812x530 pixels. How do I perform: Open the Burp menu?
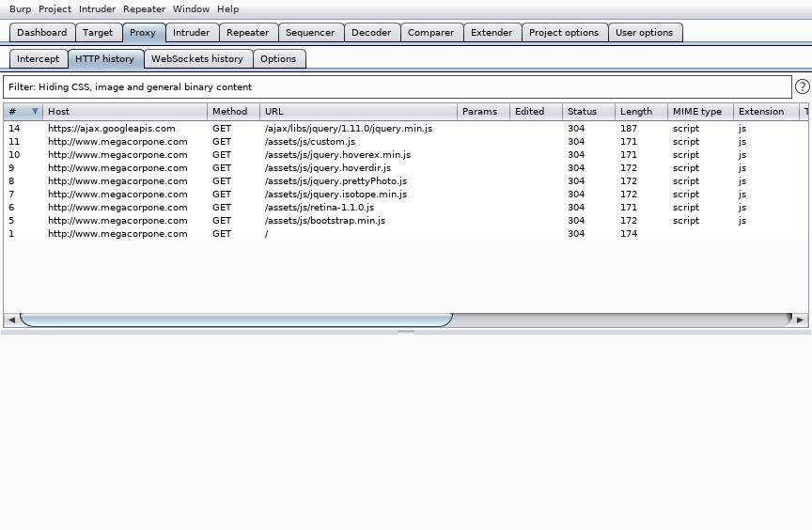pos(20,9)
